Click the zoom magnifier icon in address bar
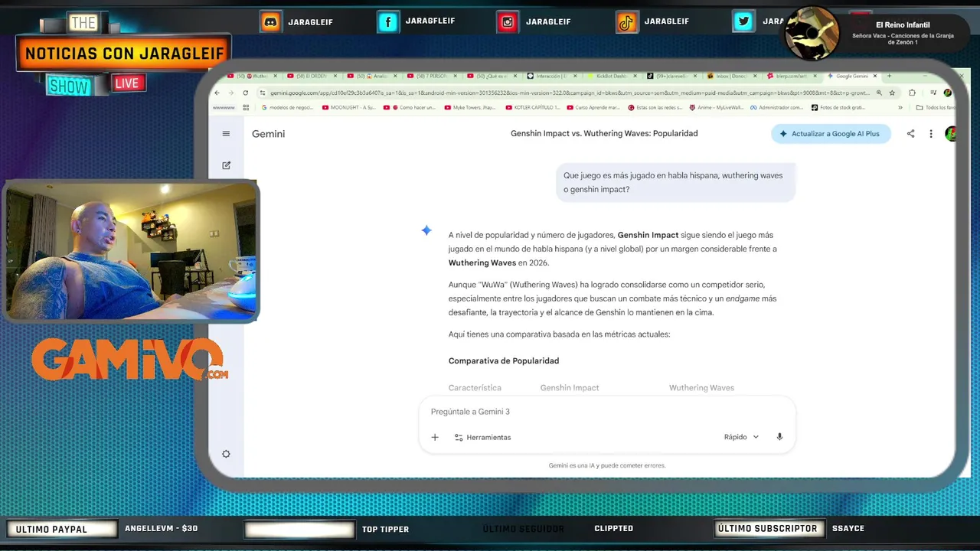The height and width of the screenshot is (551, 980). click(879, 93)
